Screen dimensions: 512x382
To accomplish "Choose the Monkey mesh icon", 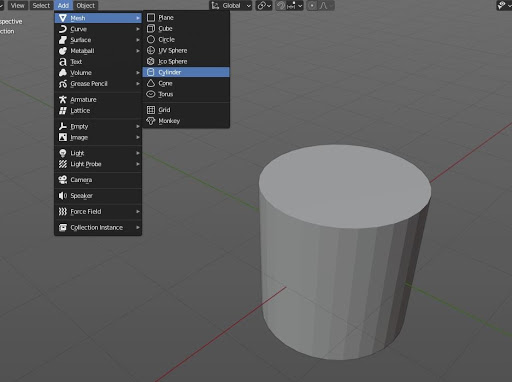I will coord(151,121).
